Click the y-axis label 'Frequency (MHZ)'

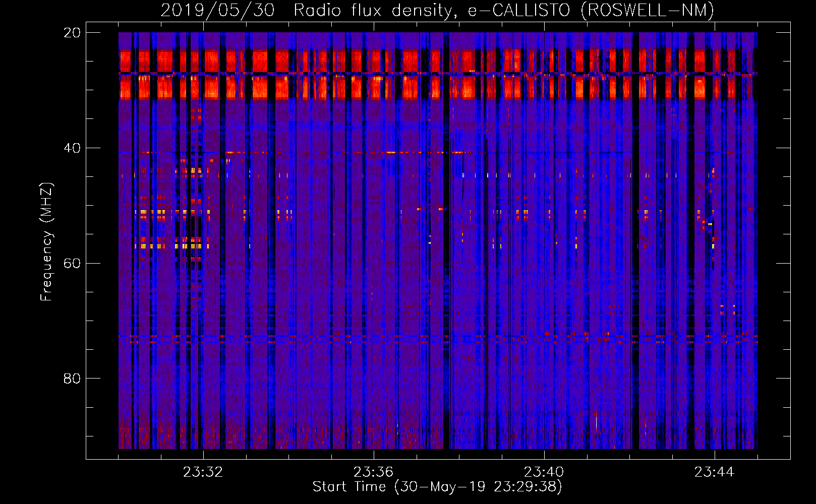click(x=46, y=242)
